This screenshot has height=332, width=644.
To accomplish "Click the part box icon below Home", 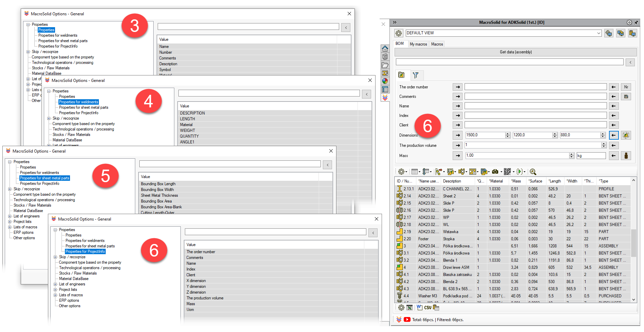I will [385, 57].
